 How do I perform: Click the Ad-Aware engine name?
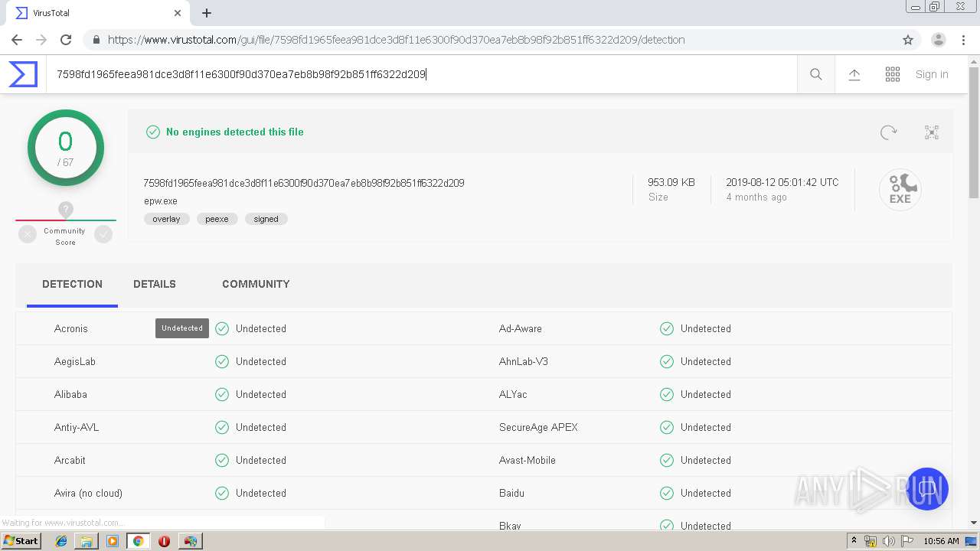tap(521, 328)
